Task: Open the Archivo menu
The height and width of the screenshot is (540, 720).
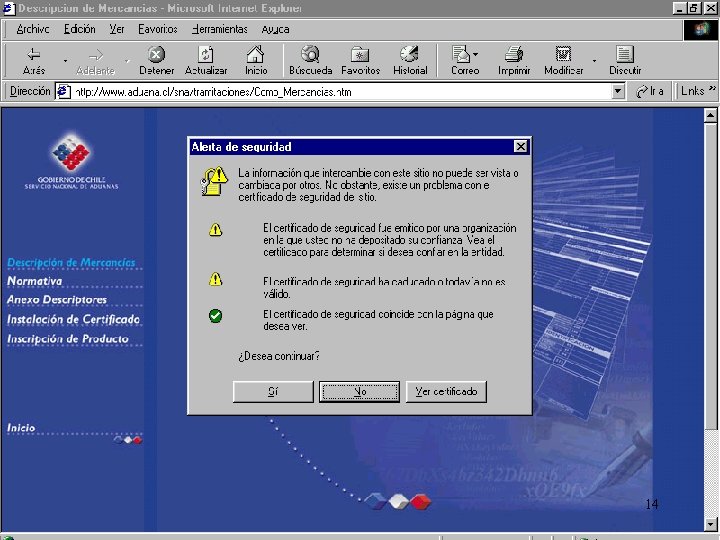Action: click(33, 29)
